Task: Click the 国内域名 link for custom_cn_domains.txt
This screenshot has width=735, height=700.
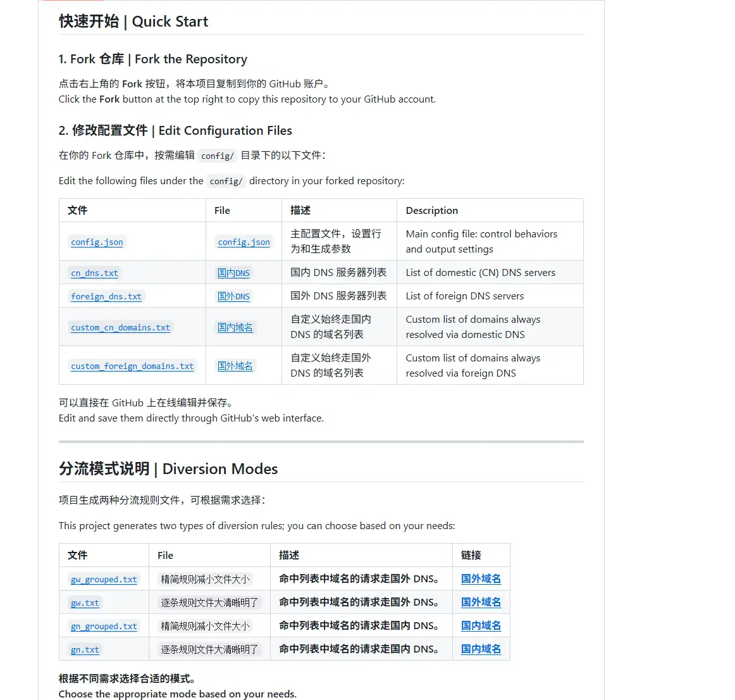Action: [x=235, y=327]
